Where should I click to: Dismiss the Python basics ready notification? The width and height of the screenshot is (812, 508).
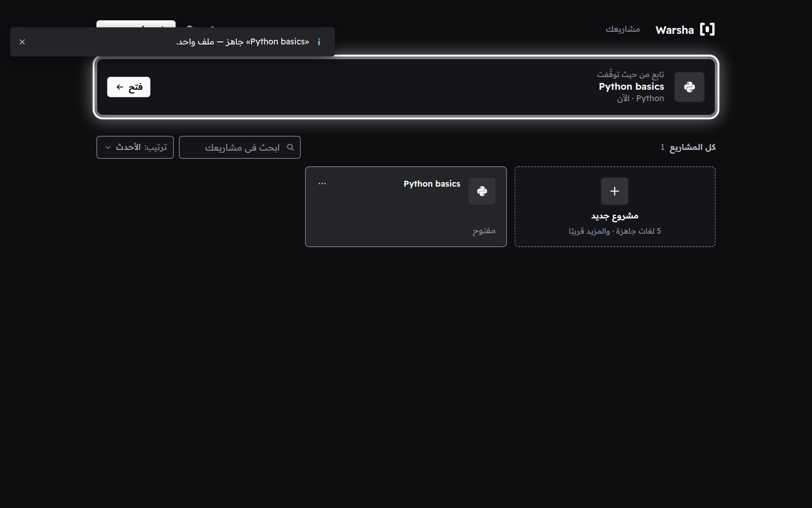pos(22,42)
